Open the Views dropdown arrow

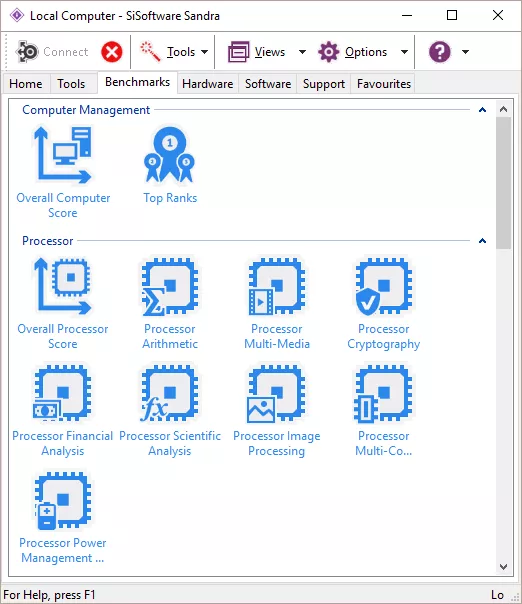[302, 52]
